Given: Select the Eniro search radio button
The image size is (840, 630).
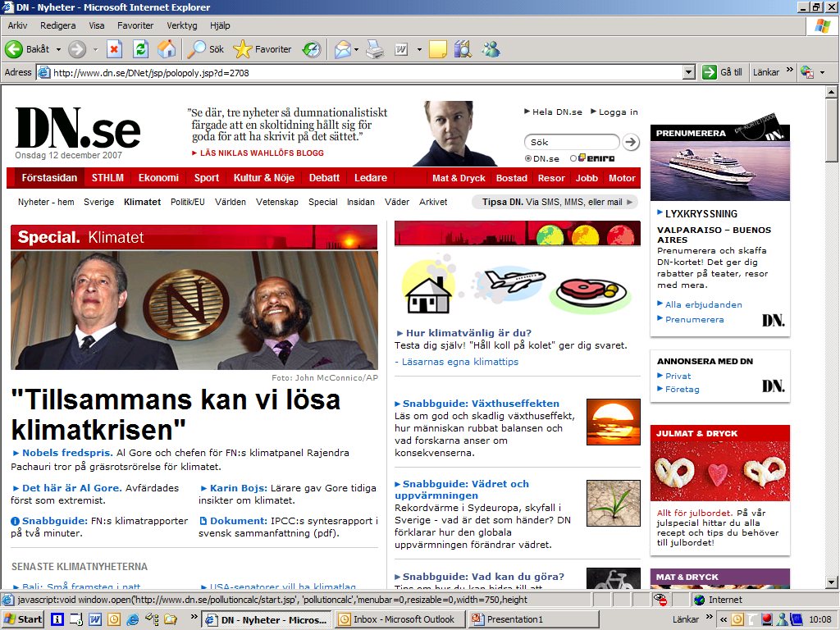Looking at the screenshot, I should 573,158.
